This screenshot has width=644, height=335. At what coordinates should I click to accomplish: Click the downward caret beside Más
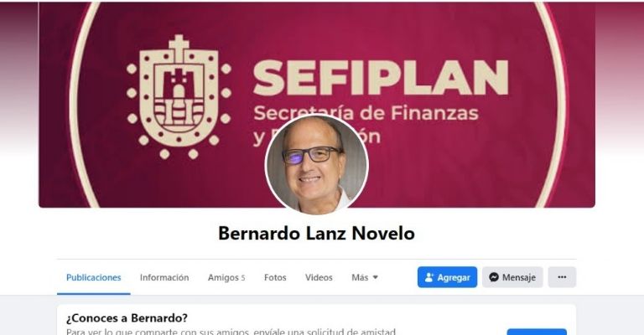375,277
